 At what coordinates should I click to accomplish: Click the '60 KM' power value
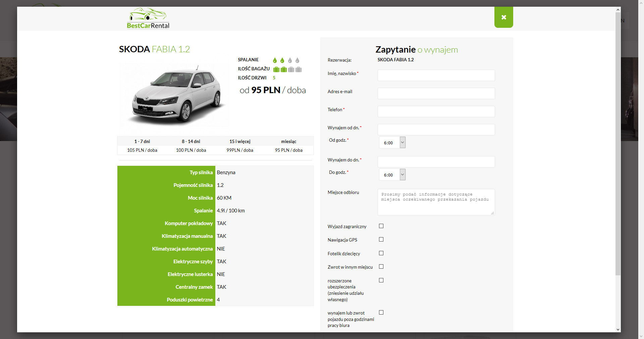pos(224,198)
